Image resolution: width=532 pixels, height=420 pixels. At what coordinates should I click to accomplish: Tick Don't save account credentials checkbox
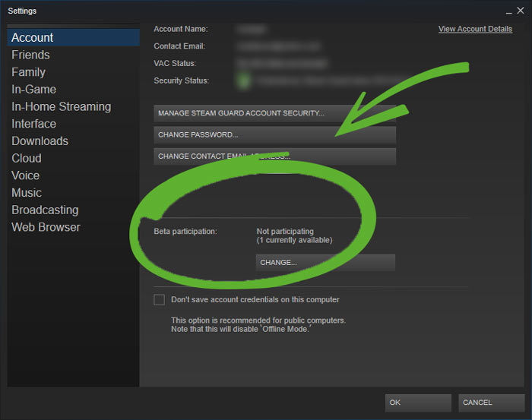pos(159,300)
